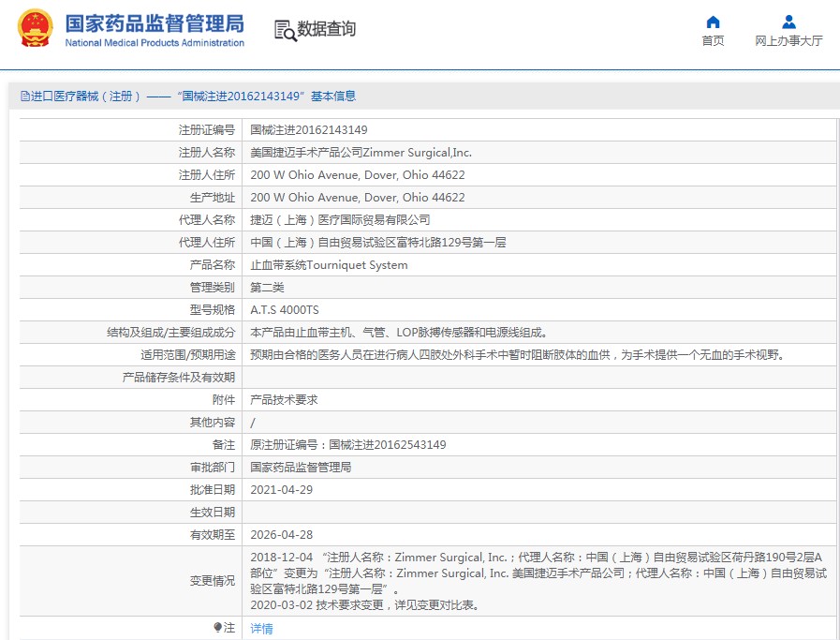
Task: Click the online service hall person icon
Action: tap(788, 22)
